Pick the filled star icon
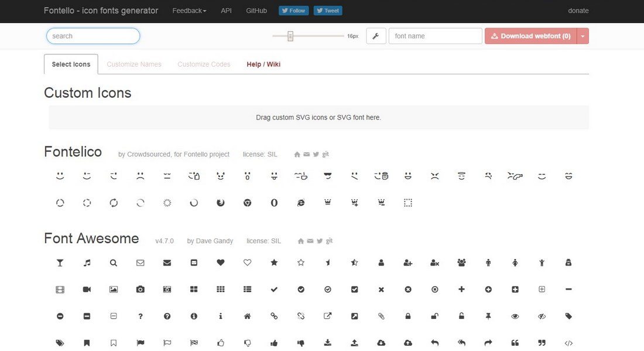Screen dimensions: 644x351 (274, 263)
